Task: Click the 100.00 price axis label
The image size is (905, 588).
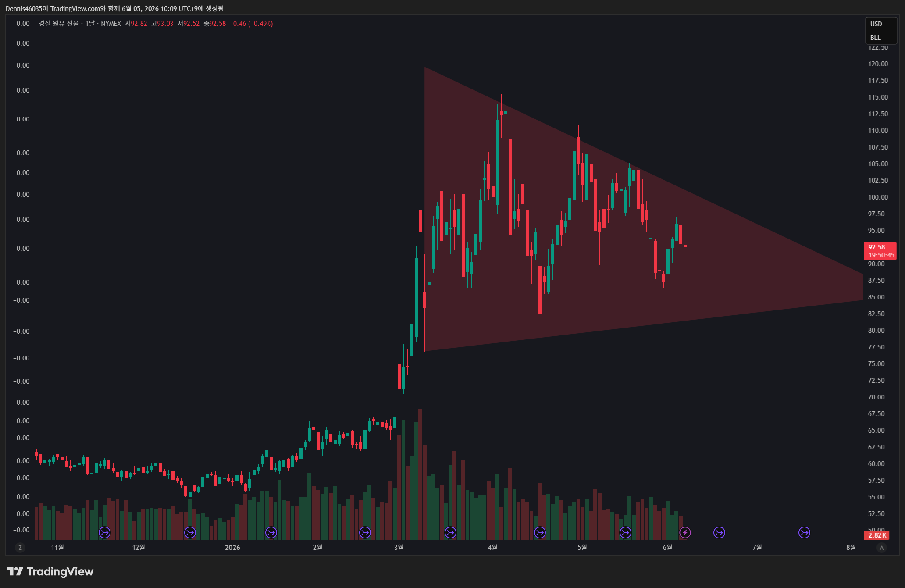Action: [x=878, y=197]
